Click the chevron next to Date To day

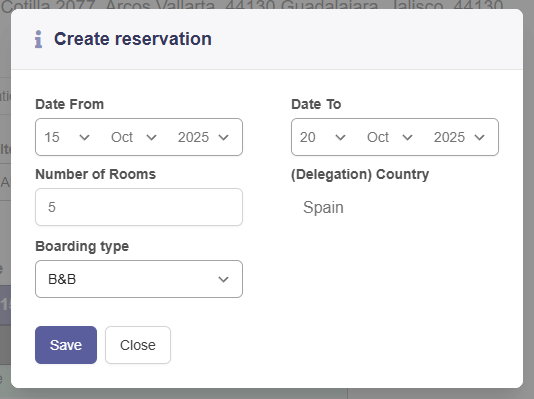(340, 138)
